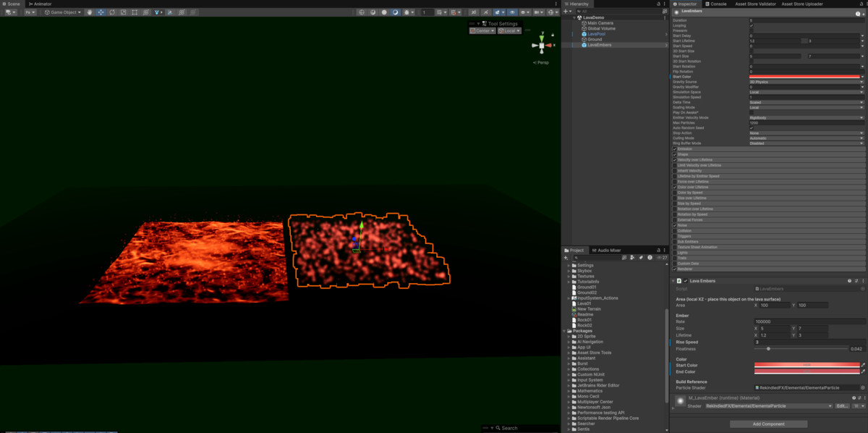868x433 pixels.
Task: Select the Hand (View) tool in Scene toolbar
Action: point(90,12)
